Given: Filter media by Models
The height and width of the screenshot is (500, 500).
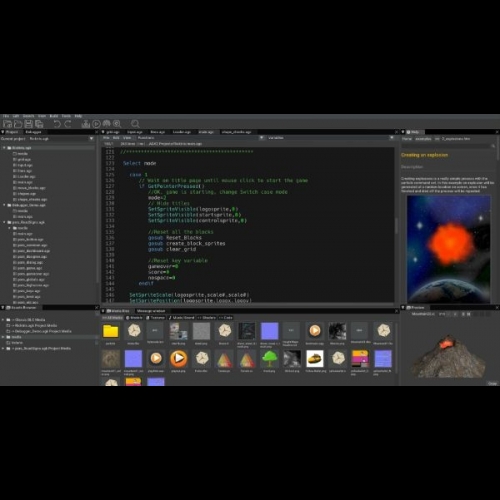Looking at the screenshot, I should point(134,318).
